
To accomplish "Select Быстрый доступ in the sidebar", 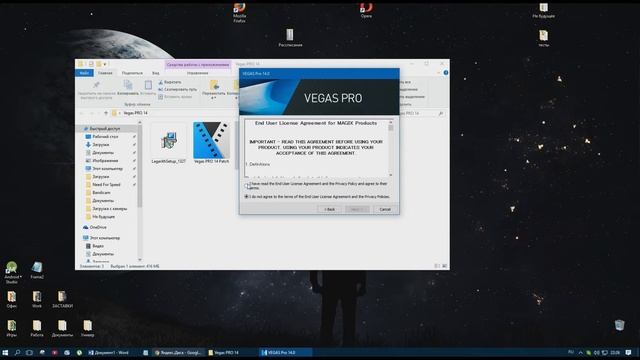I will click(105, 129).
